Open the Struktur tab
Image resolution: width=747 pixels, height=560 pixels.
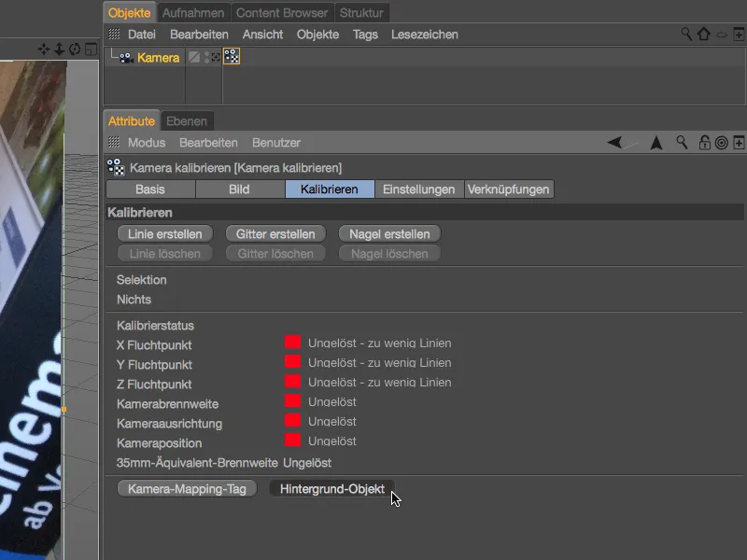pyautogui.click(x=361, y=13)
